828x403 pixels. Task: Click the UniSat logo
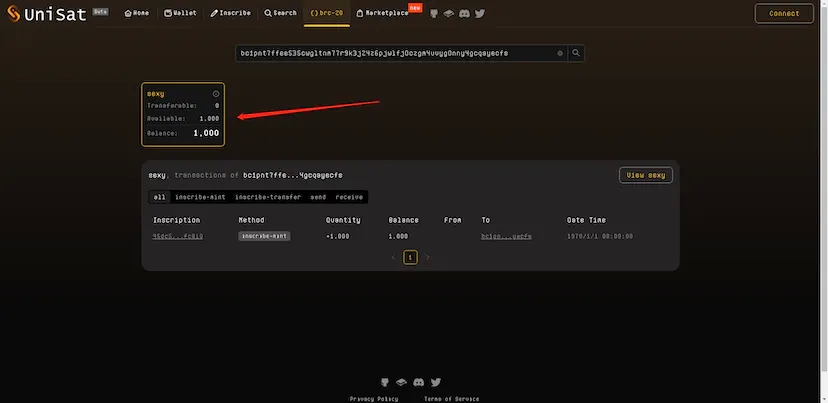[45, 14]
